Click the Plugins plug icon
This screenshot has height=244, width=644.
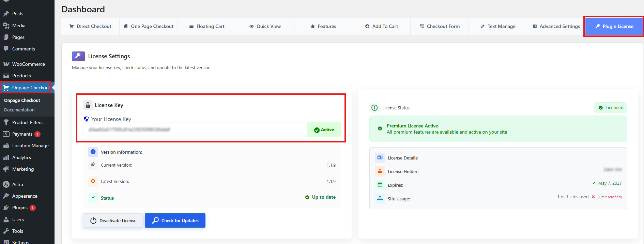tap(6, 208)
